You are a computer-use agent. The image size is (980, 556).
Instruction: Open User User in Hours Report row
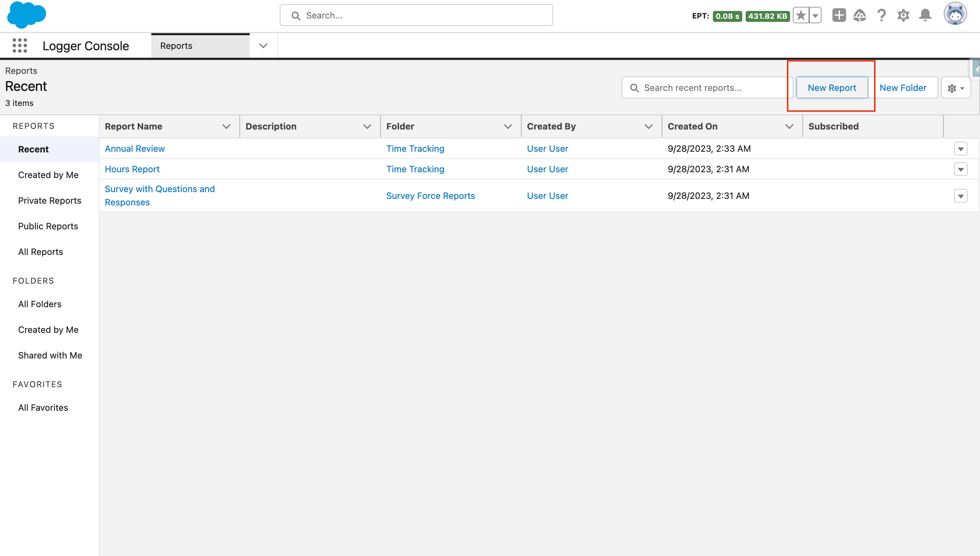[547, 169]
